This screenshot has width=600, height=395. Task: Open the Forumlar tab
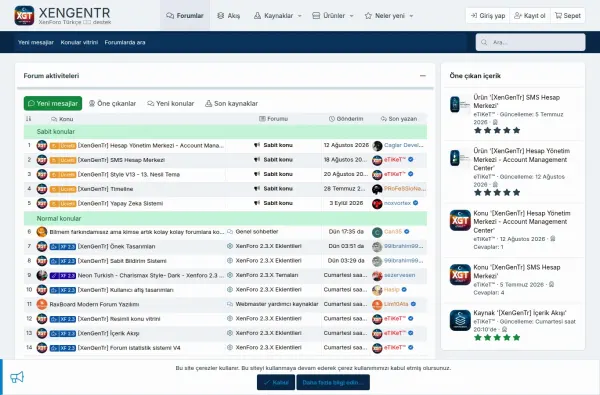[185, 16]
